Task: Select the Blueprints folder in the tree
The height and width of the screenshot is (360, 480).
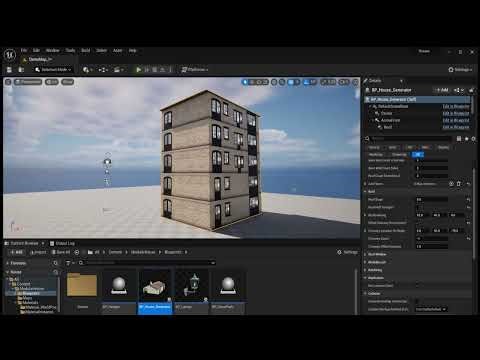Action: (31, 293)
